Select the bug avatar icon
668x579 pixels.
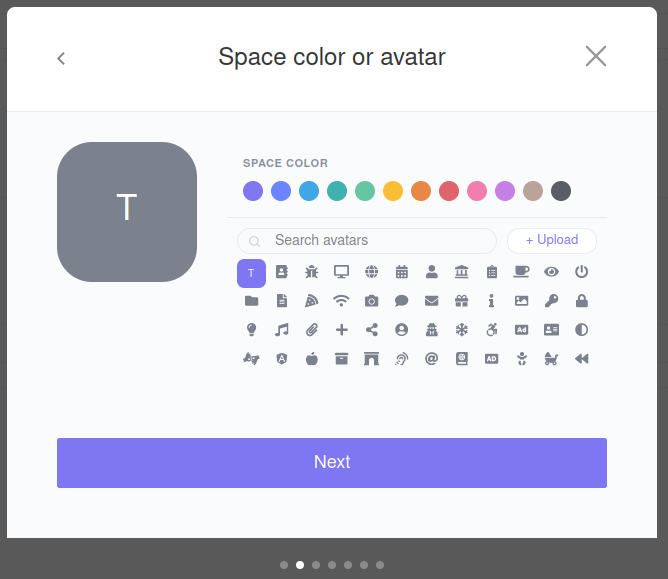tap(311, 272)
